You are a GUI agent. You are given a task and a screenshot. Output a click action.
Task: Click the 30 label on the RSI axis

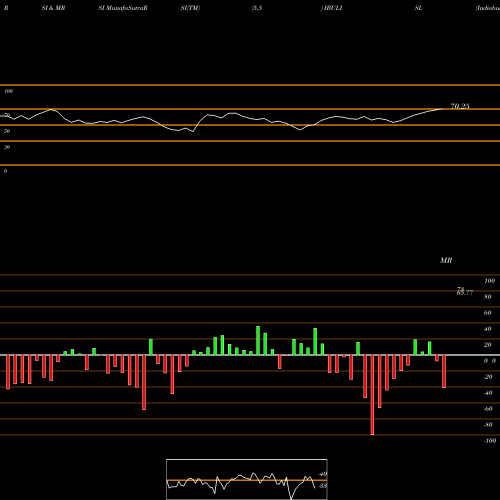click(x=7, y=147)
